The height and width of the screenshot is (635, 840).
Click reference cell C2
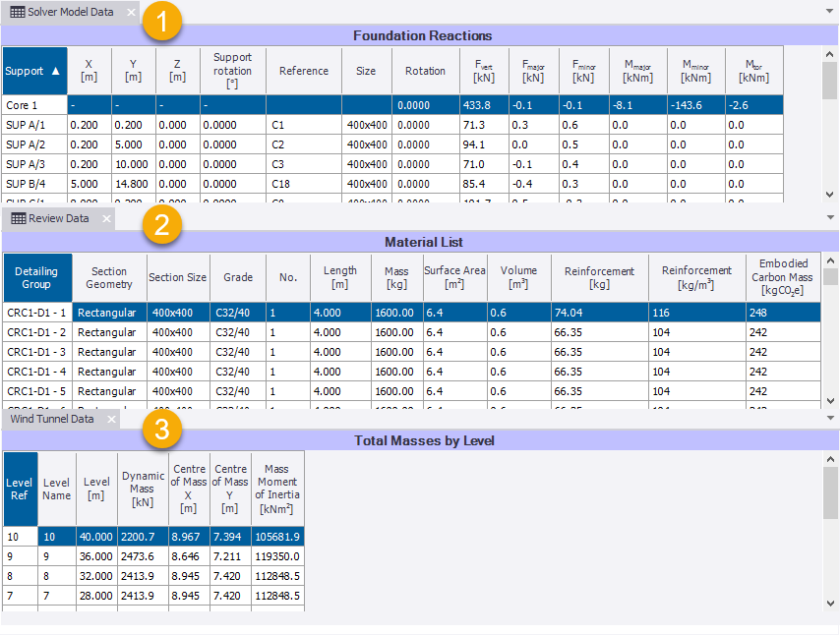(304, 144)
